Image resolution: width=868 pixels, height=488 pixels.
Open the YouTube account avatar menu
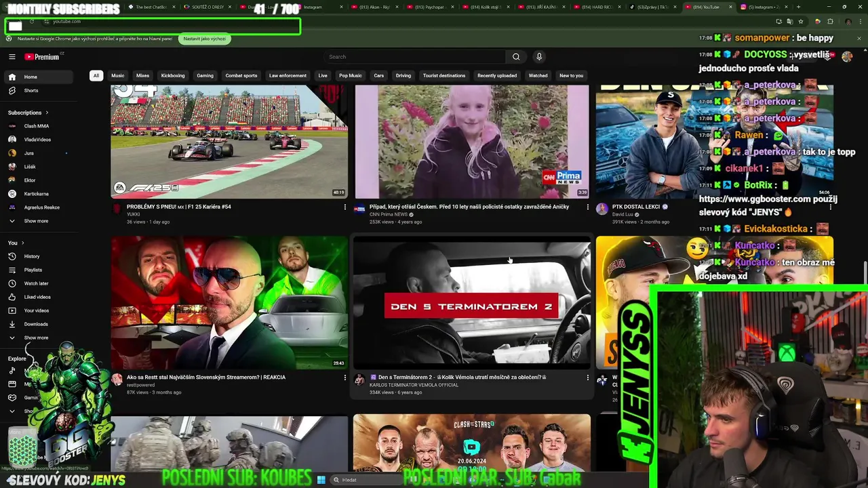coord(847,57)
